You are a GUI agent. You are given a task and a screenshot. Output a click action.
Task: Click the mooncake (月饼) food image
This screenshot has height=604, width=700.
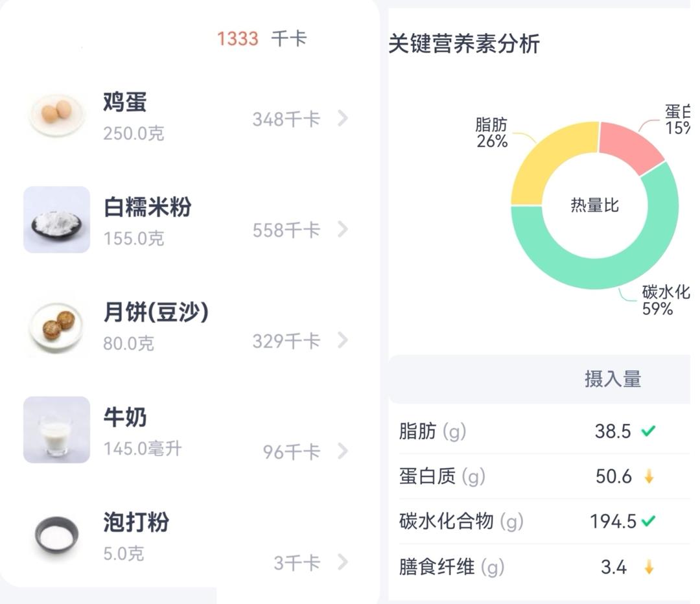(56, 326)
